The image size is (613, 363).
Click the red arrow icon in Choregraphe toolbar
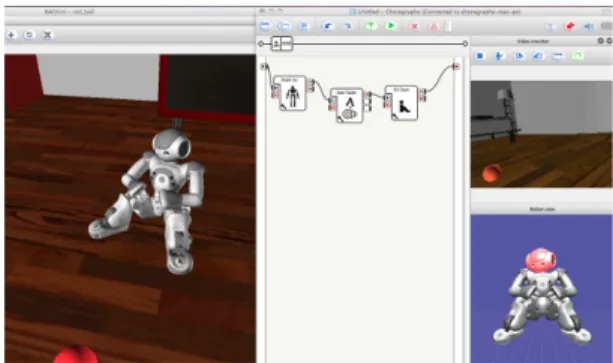[x=570, y=26]
